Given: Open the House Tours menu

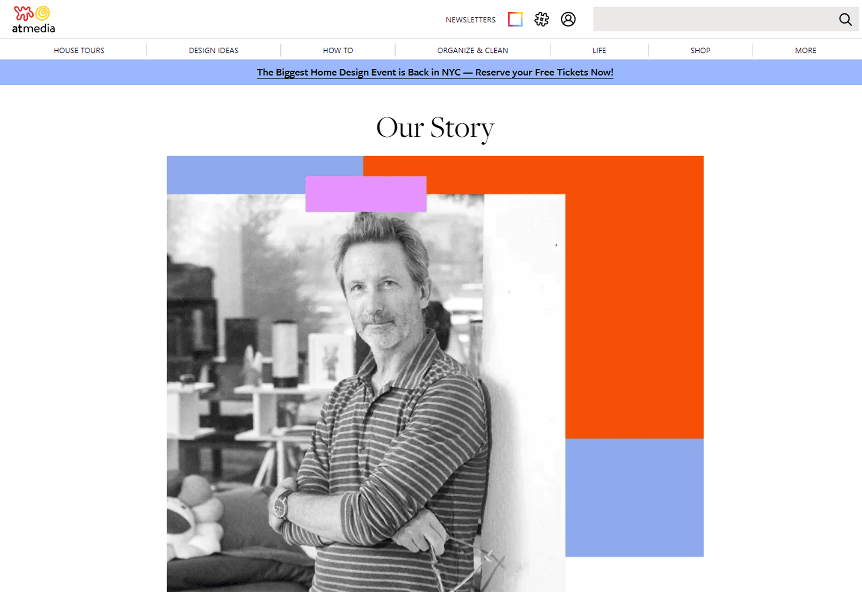Looking at the screenshot, I should point(79,50).
